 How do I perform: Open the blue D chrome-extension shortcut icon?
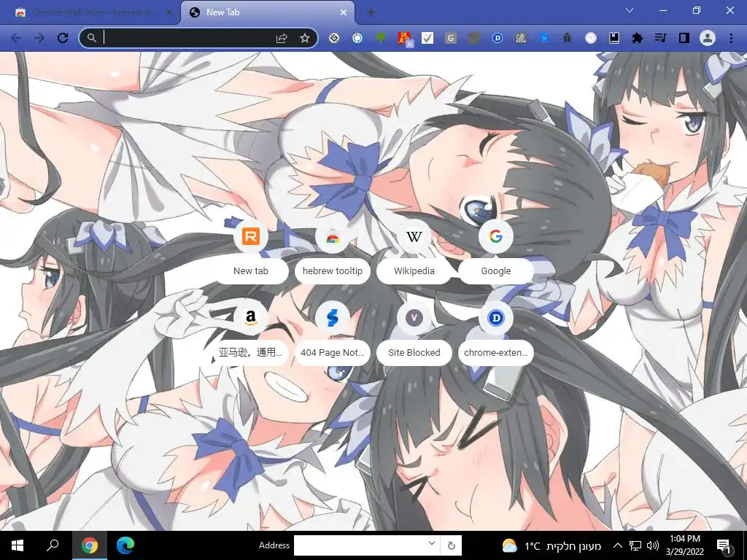tap(495, 318)
